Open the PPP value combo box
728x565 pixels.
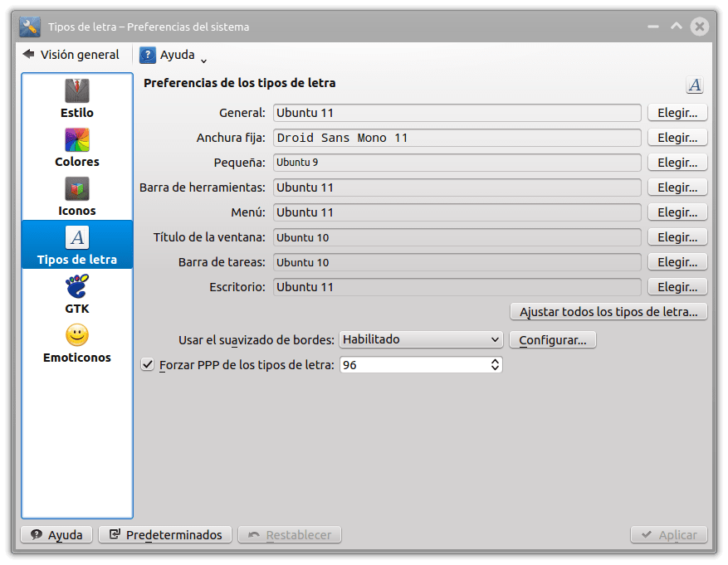coord(420,364)
